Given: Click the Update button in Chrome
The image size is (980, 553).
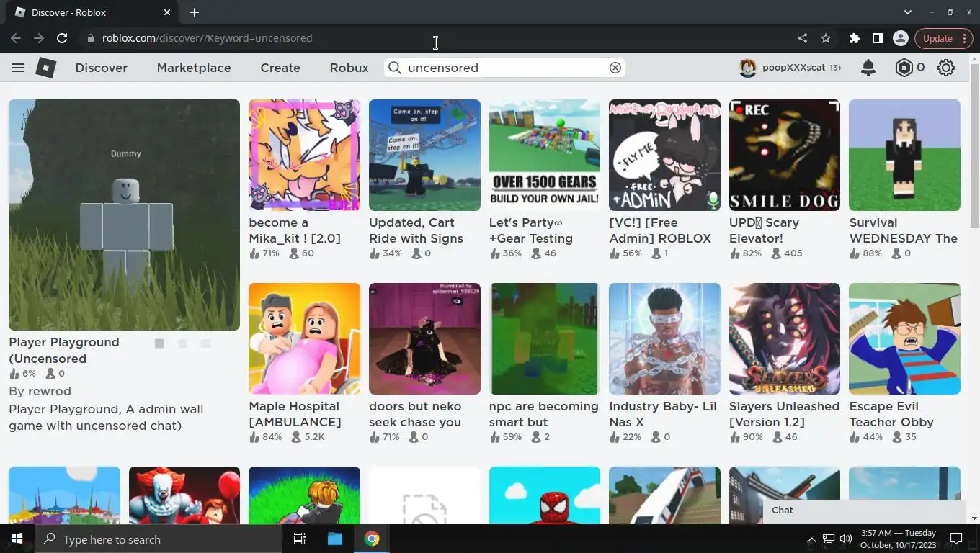Looking at the screenshot, I should pyautogui.click(x=937, y=38).
